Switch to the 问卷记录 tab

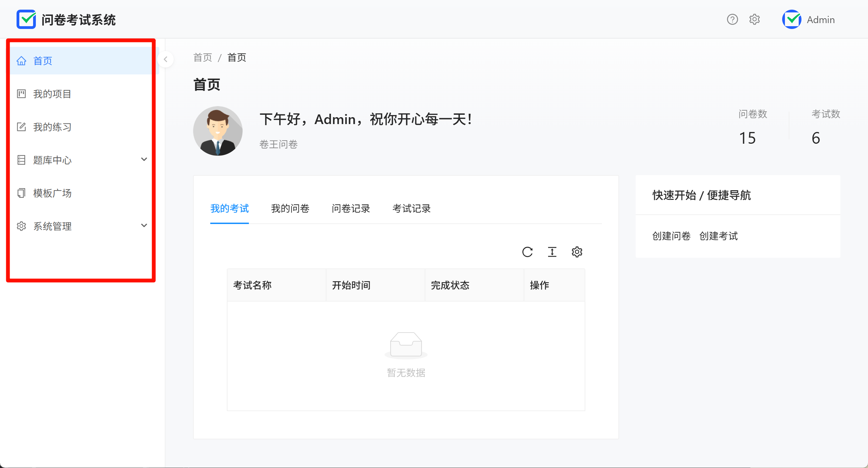click(x=351, y=208)
